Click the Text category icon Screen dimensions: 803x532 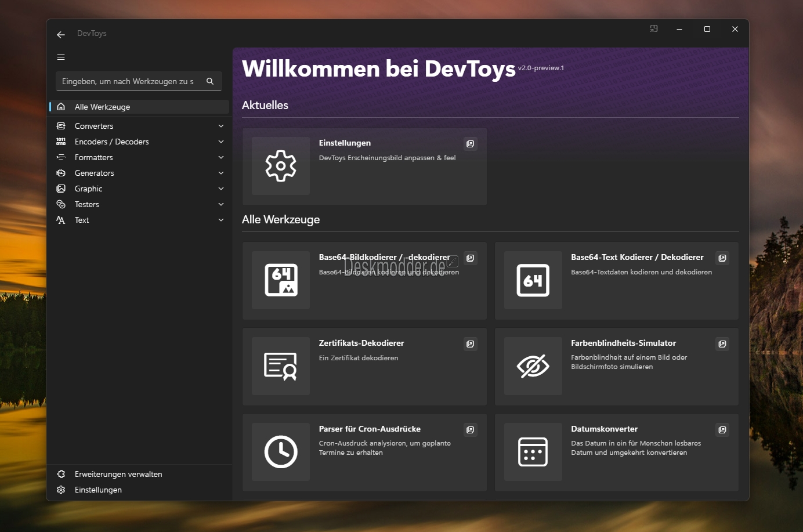(x=61, y=220)
